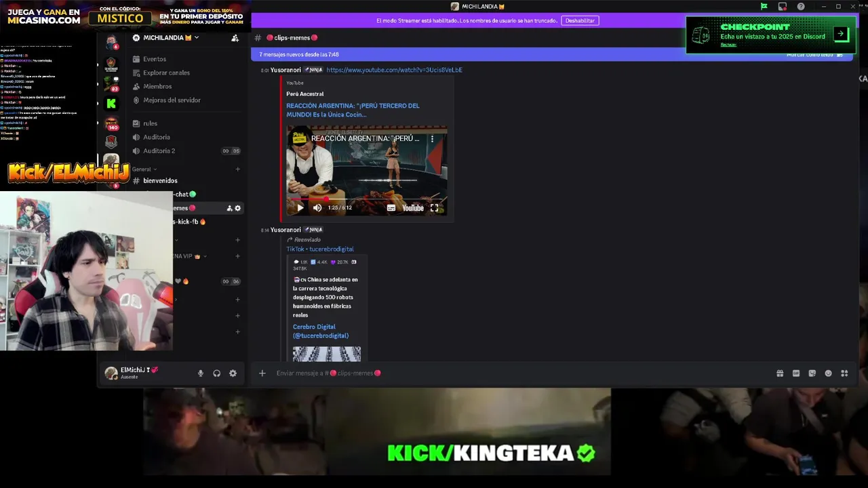Viewport: 868px width, 488px height.
Task: Open the video player more options menu
Action: click(x=432, y=138)
